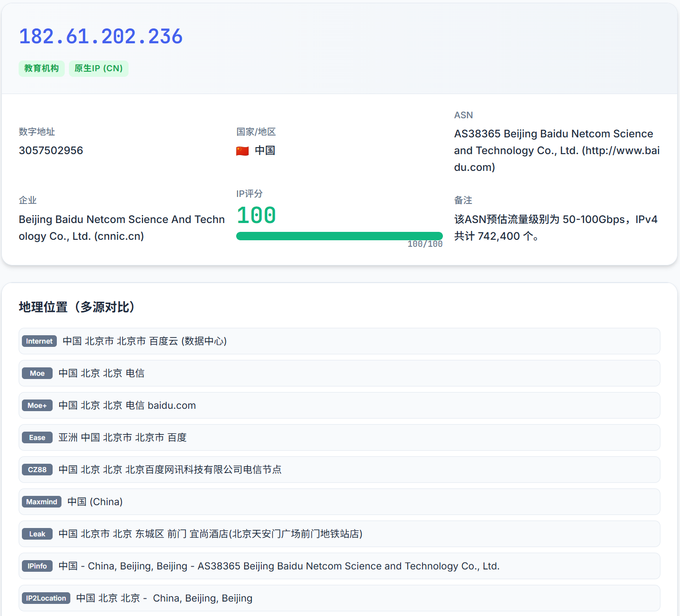Click the 企业 field label
The height and width of the screenshot is (616, 680).
27,200
